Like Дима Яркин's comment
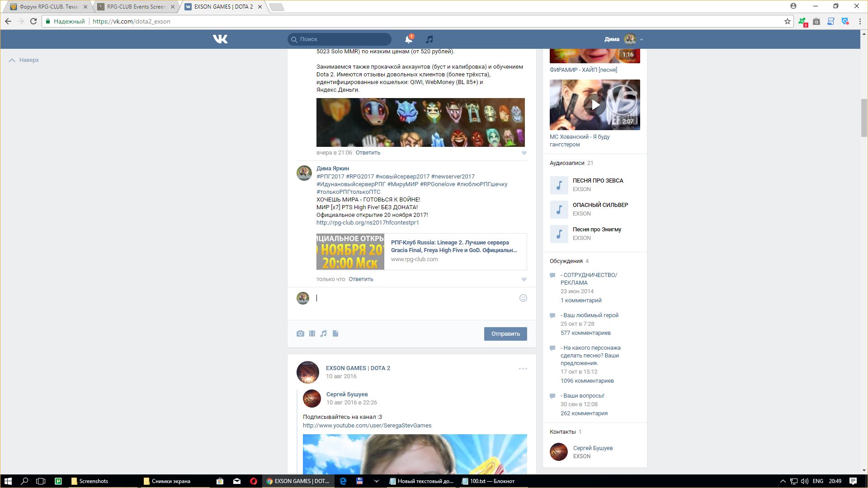This screenshot has height=488, width=868. (524, 279)
